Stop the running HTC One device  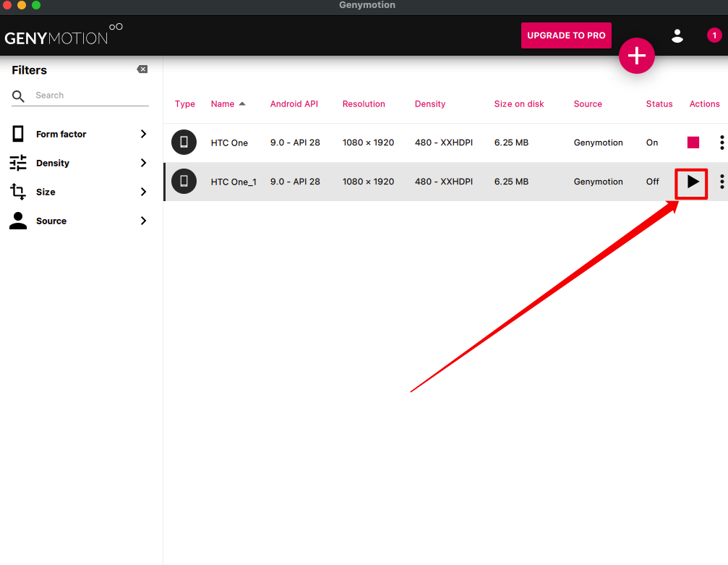point(693,143)
